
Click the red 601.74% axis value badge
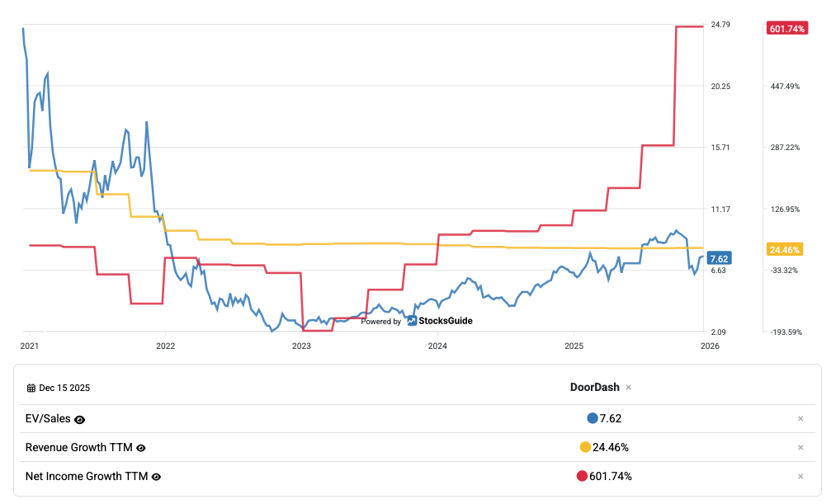(x=786, y=28)
